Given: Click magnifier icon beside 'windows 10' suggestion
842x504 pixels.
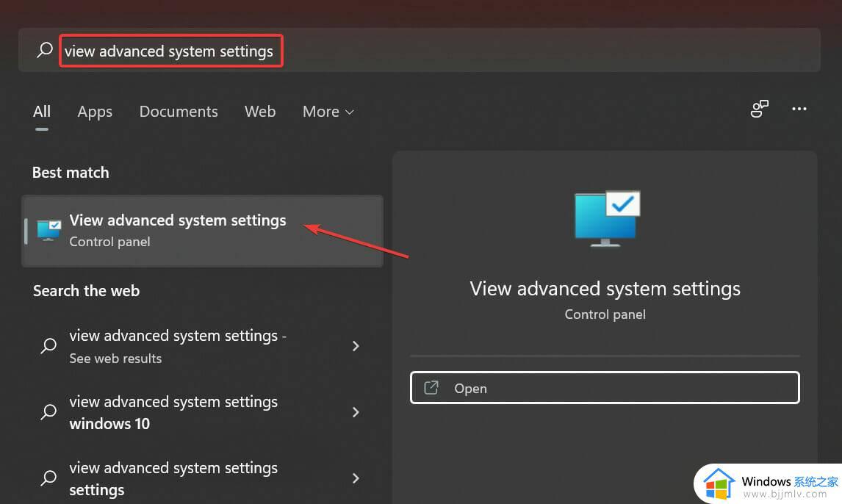Looking at the screenshot, I should click(48, 411).
